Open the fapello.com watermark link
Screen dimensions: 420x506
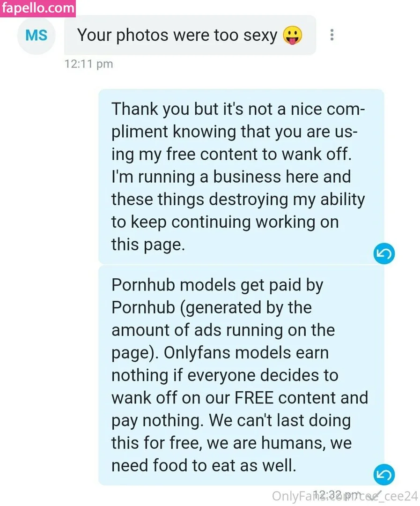(x=37, y=8)
